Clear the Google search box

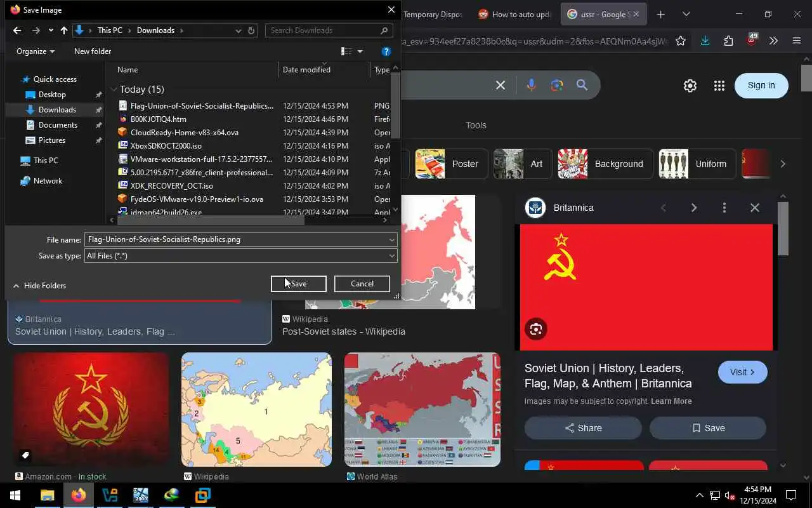(x=501, y=85)
